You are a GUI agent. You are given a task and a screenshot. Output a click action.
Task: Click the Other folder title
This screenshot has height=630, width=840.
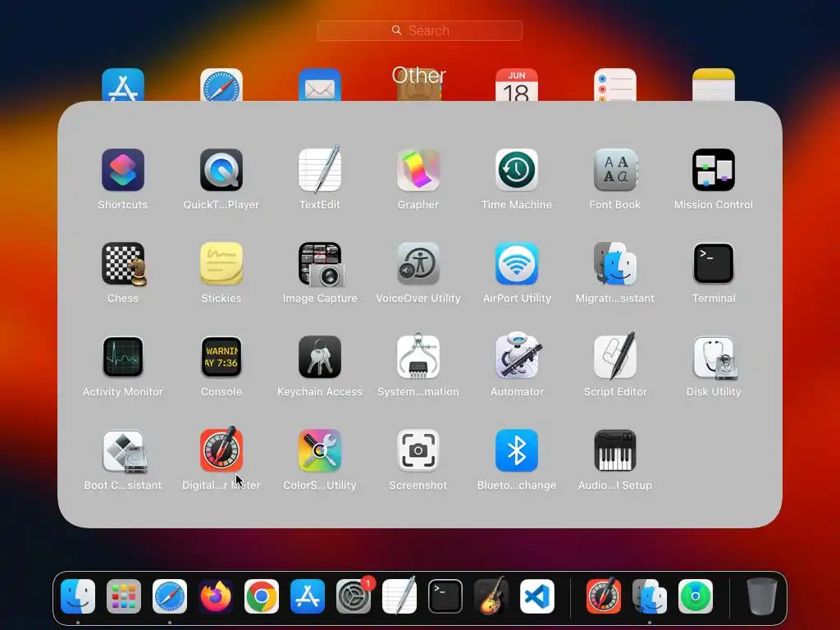pos(419,75)
